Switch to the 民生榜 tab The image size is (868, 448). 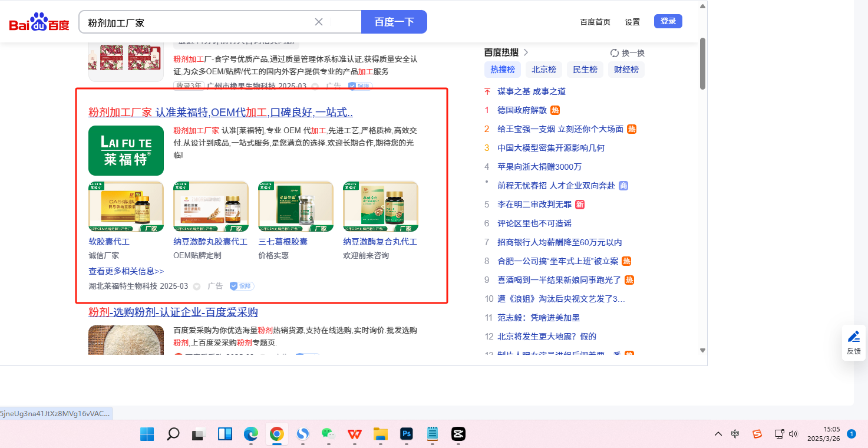[x=585, y=70]
